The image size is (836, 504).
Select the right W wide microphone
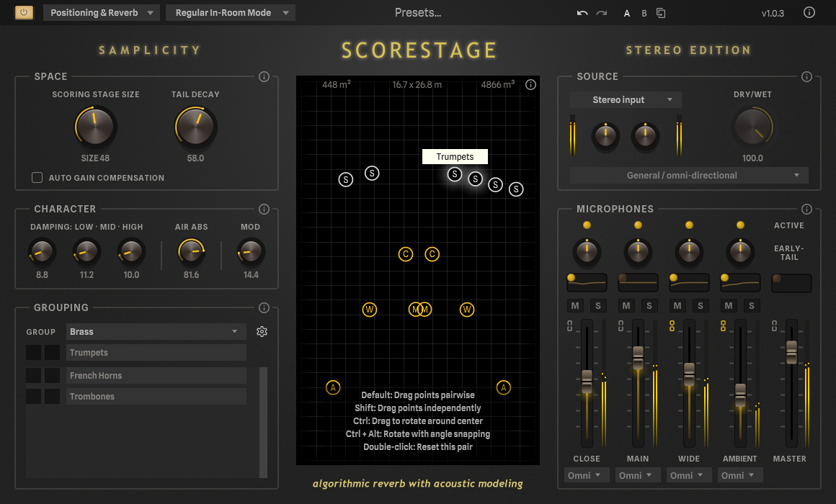point(467,310)
